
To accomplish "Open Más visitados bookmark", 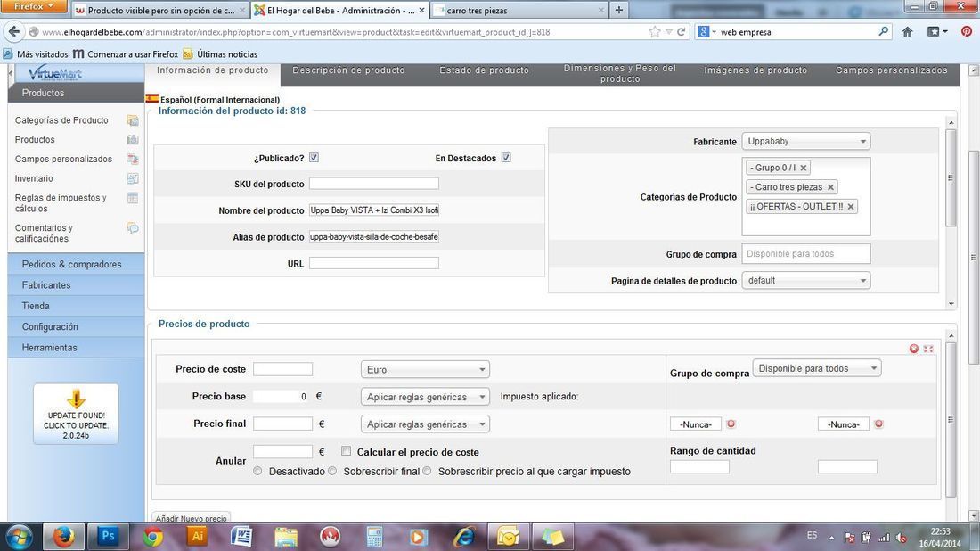I will click(36, 54).
